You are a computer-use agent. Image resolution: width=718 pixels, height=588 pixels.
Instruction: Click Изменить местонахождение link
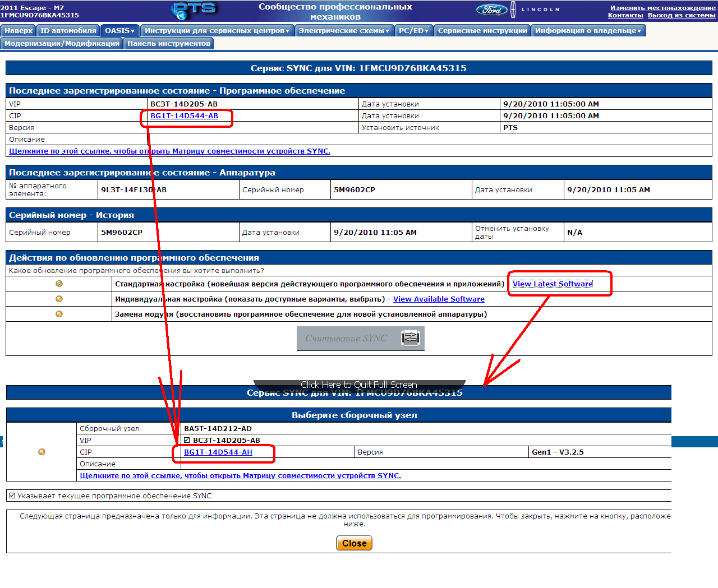click(662, 8)
